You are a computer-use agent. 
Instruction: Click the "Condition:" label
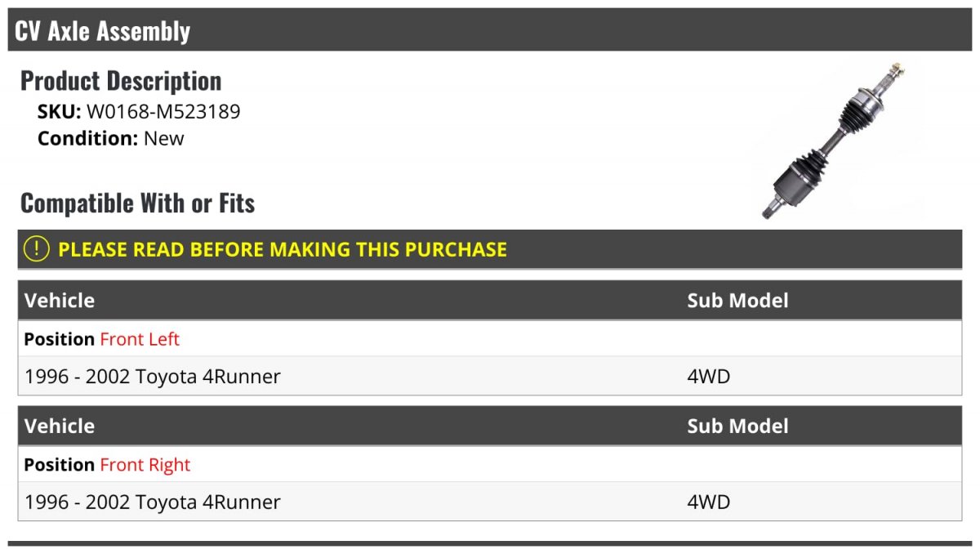pos(87,138)
